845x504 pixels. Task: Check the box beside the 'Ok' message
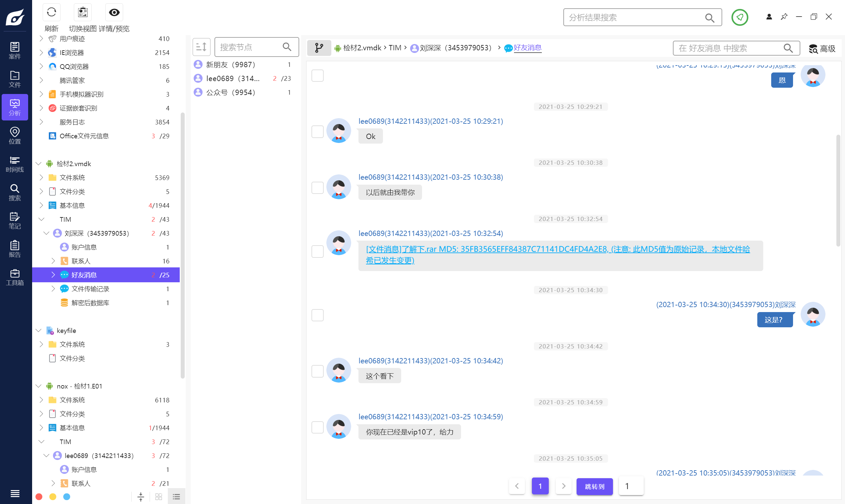pyautogui.click(x=317, y=132)
